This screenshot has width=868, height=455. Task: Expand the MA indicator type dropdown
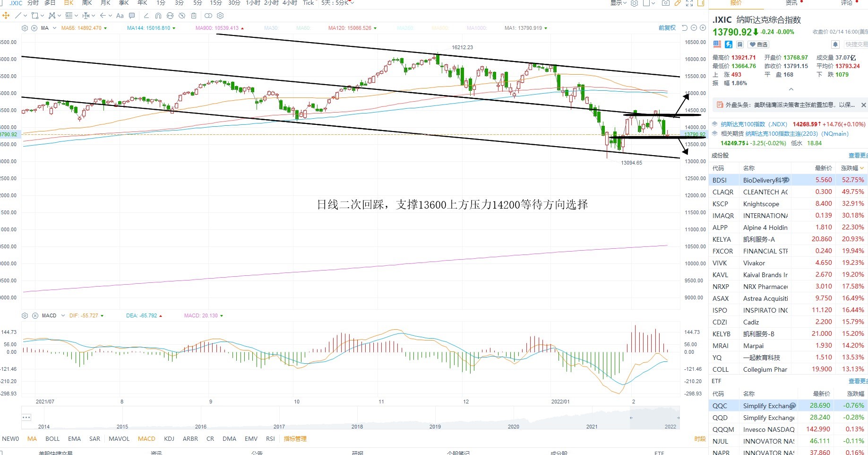pos(54,28)
